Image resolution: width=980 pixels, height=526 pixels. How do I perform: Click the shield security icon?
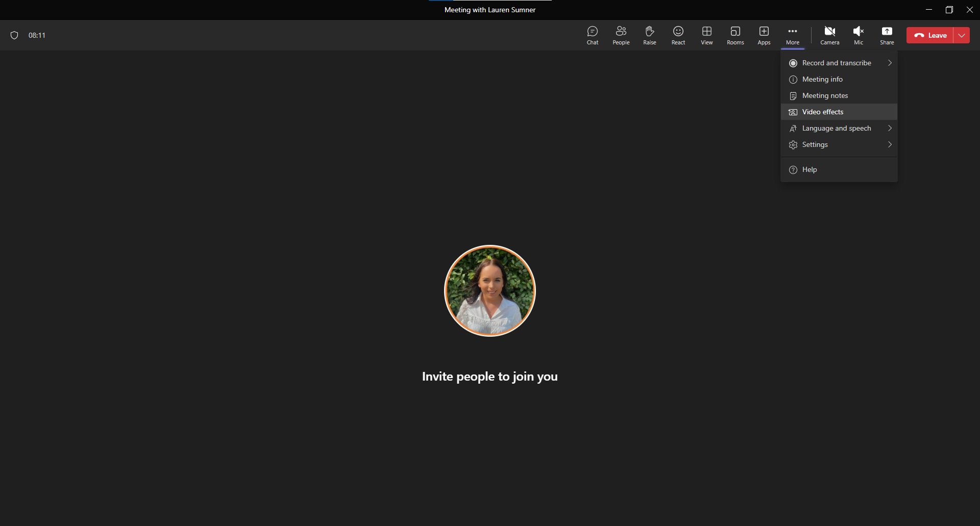[14, 35]
